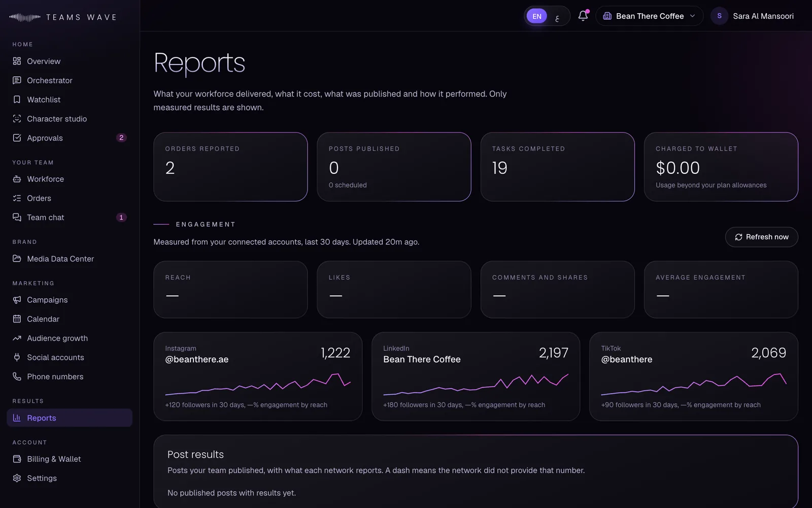Select the Campaigns menu item

tap(70, 300)
